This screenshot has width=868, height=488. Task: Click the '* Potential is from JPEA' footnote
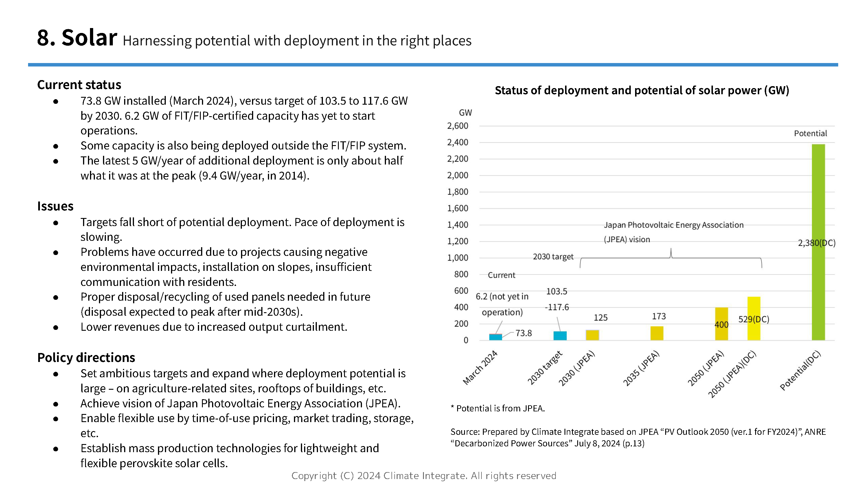click(497, 408)
